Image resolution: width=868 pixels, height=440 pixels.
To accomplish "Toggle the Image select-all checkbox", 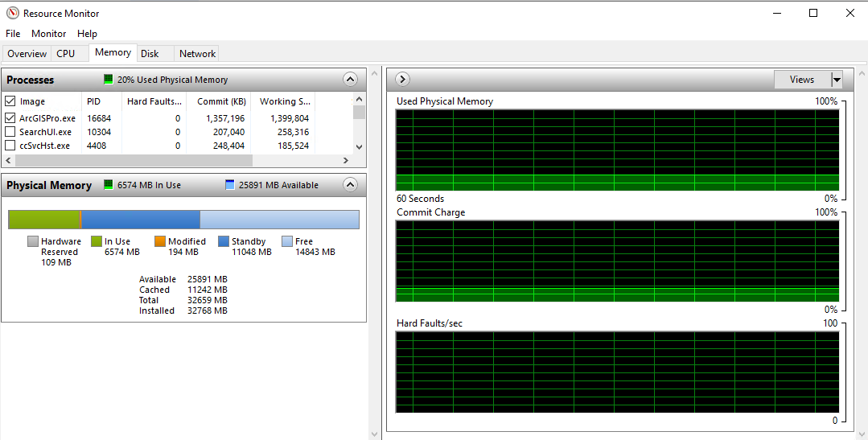I will click(10, 101).
